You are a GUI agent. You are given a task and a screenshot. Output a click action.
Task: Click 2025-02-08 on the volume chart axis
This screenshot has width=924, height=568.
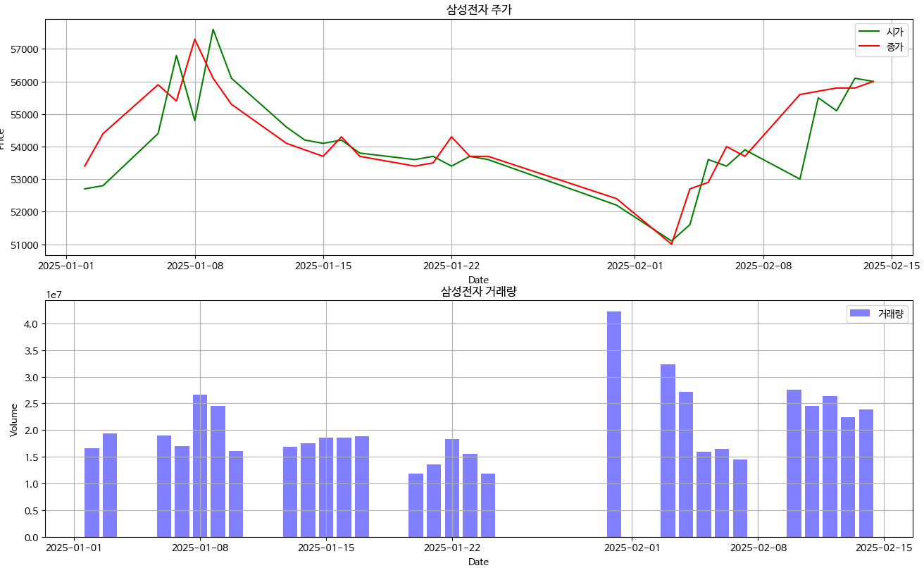click(x=758, y=548)
